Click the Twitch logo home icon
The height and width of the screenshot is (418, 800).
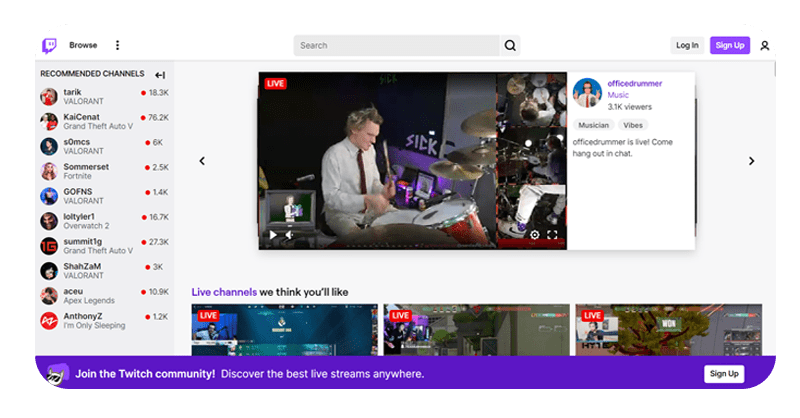(x=49, y=45)
